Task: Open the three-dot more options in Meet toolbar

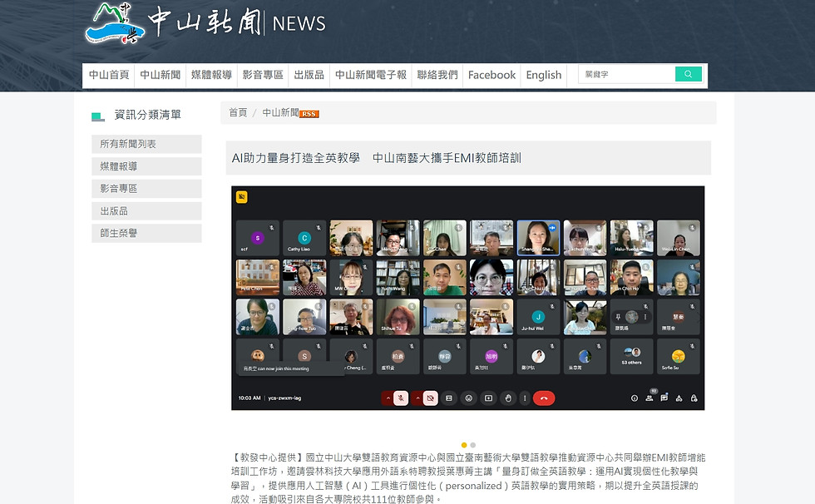Action: point(525,398)
